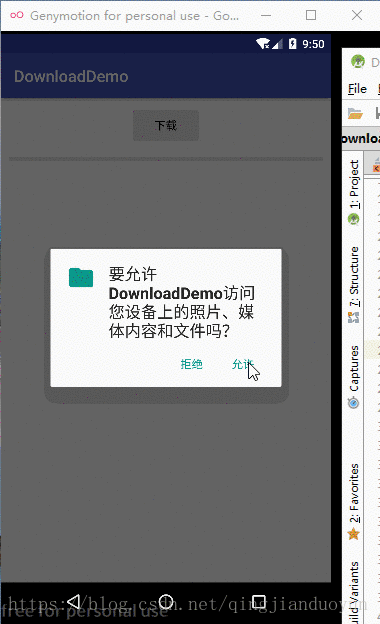
Task: Minimize the Genymotion window
Action: tap(266, 16)
